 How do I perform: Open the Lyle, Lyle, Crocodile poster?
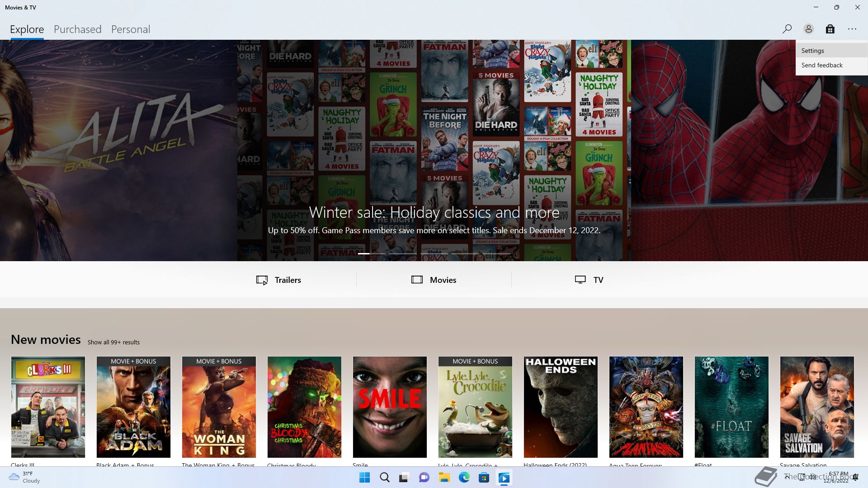(x=475, y=407)
